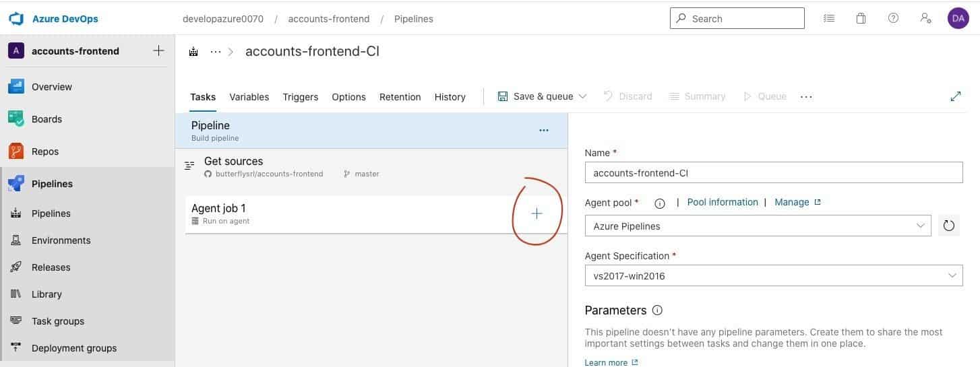This screenshot has width=980, height=367.
Task: Click the butterflysrl/accounts-frontend repo text
Action: pyautogui.click(x=269, y=174)
